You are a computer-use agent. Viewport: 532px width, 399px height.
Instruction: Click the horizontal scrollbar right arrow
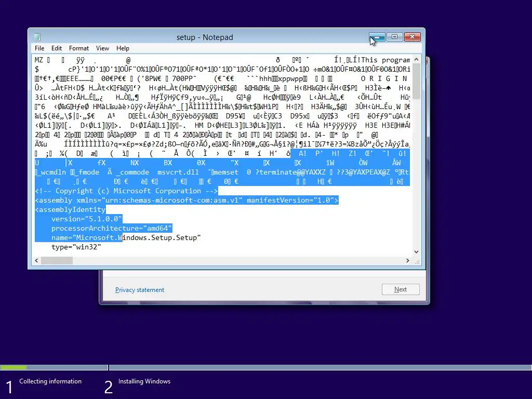point(407,261)
